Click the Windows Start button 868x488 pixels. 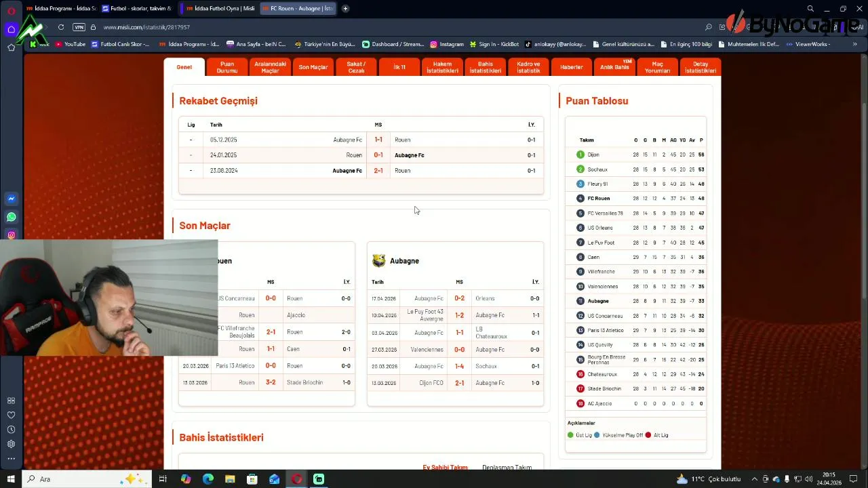point(11,479)
